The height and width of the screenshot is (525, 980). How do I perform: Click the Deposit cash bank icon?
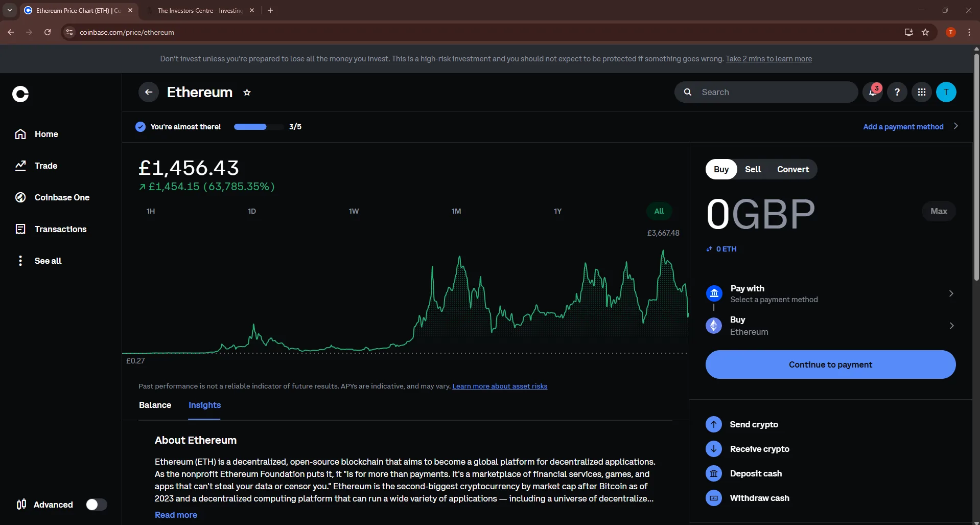(714, 473)
